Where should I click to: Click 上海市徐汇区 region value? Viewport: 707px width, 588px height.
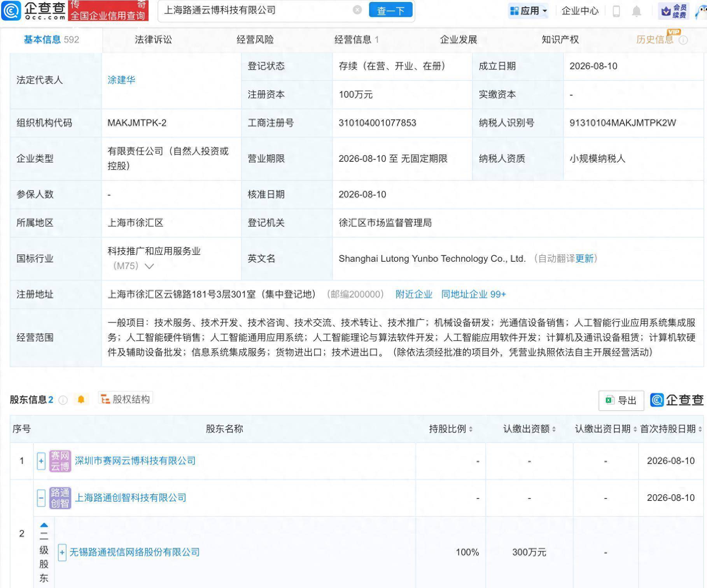tap(135, 223)
